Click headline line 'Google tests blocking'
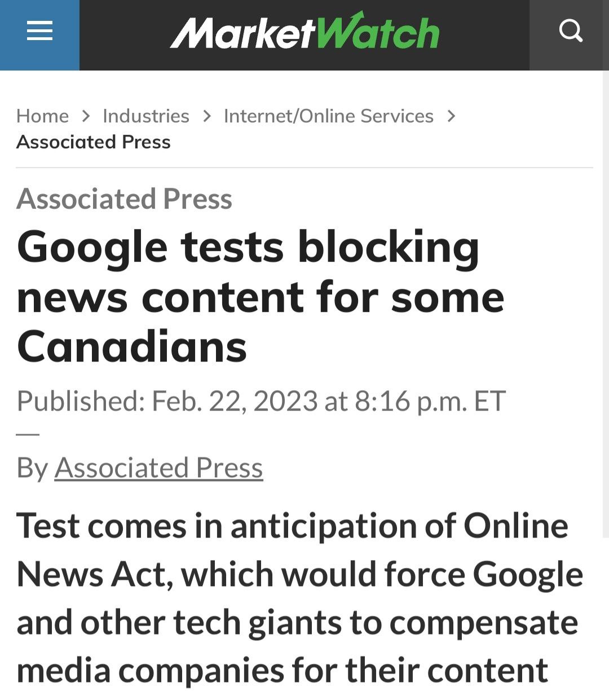 coord(248,248)
